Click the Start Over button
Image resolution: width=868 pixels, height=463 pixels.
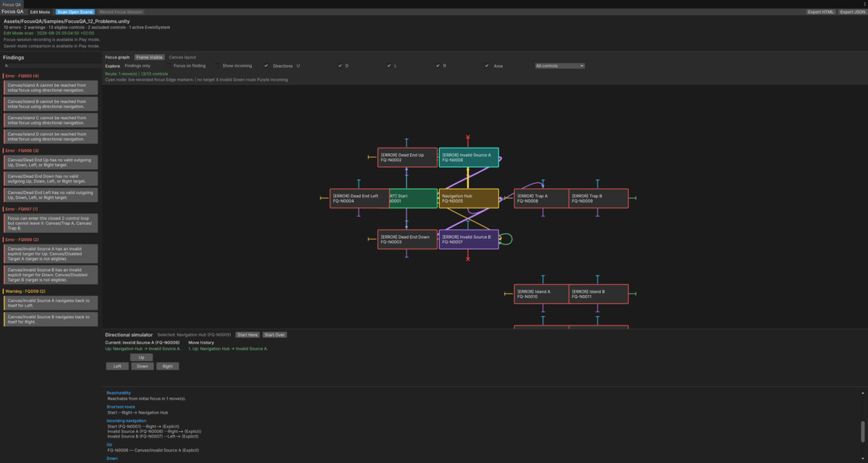pyautogui.click(x=274, y=335)
